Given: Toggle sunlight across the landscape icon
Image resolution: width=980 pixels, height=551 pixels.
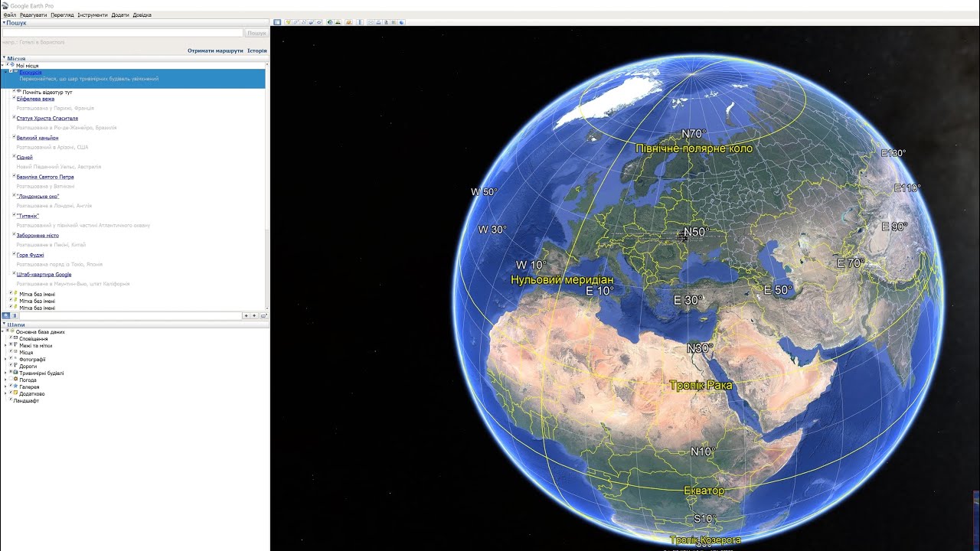Looking at the screenshot, I should click(x=338, y=22).
